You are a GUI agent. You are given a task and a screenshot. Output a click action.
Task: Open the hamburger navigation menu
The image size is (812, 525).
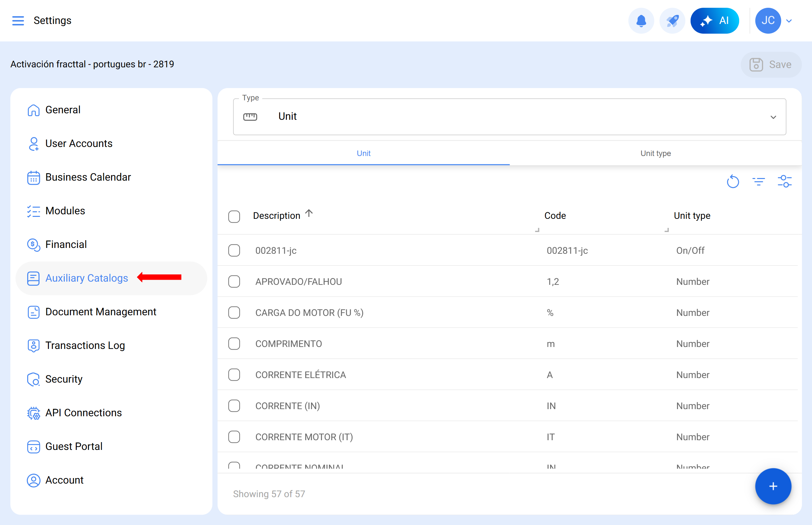[x=18, y=20]
